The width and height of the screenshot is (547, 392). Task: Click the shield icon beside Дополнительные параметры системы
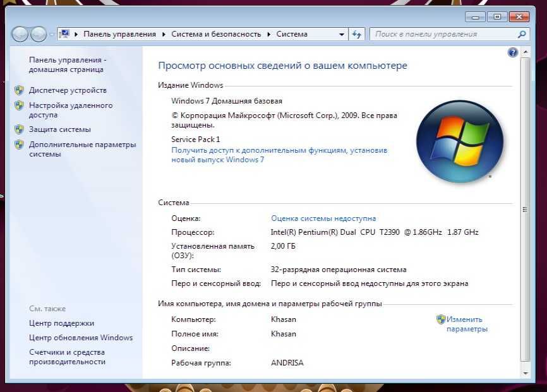click(19, 145)
